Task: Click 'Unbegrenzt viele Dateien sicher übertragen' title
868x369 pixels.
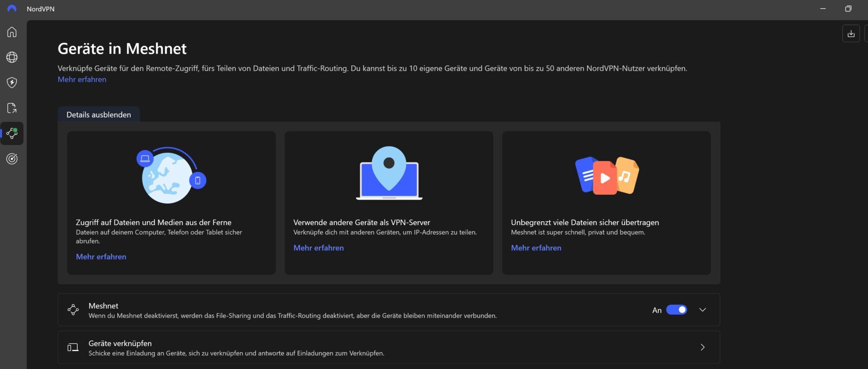Action: coord(585,222)
